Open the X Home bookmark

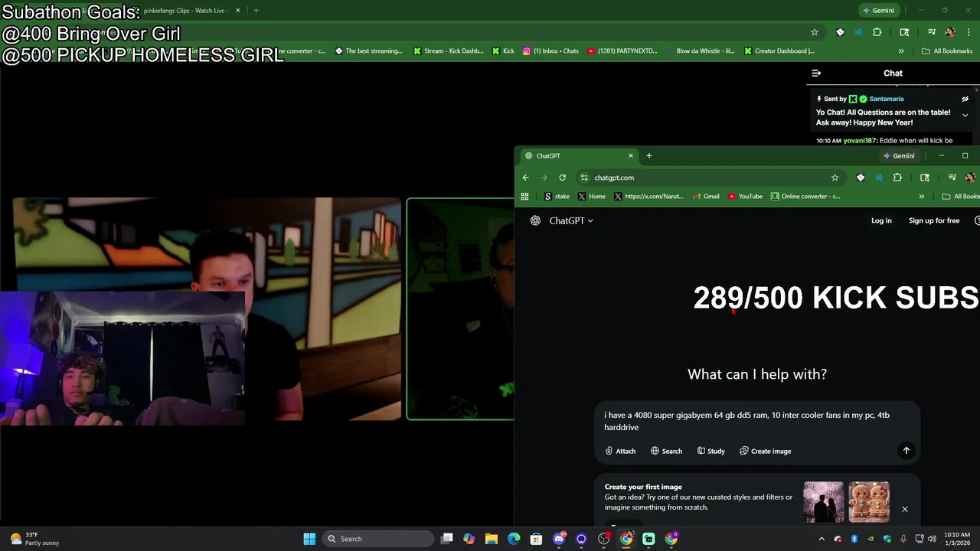point(592,197)
